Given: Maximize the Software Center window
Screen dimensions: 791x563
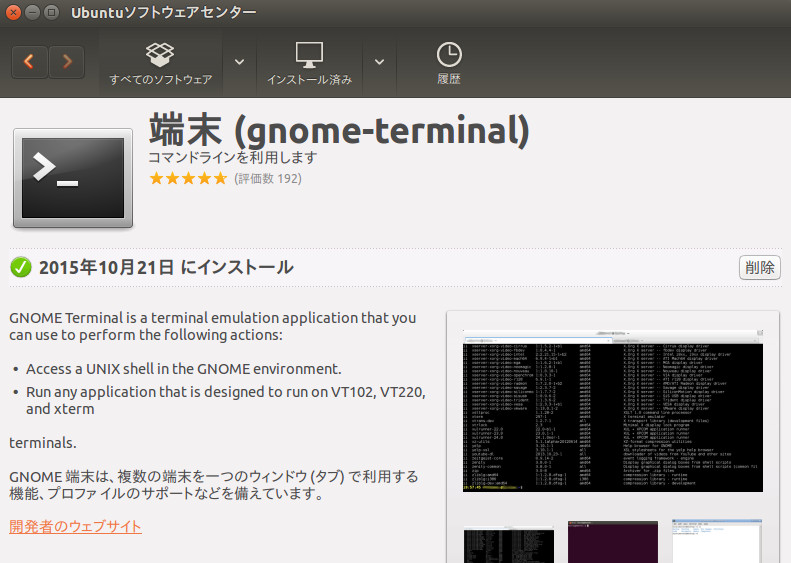Looking at the screenshot, I should click(51, 12).
